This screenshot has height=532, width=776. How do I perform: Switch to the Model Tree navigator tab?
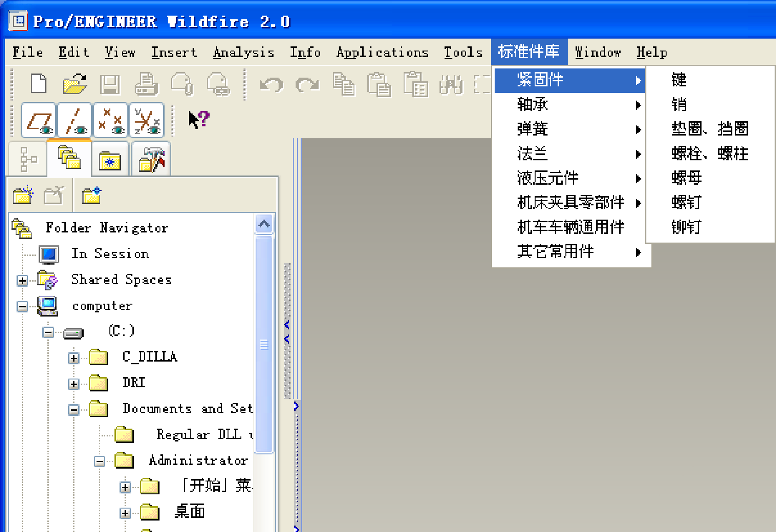click(x=28, y=159)
